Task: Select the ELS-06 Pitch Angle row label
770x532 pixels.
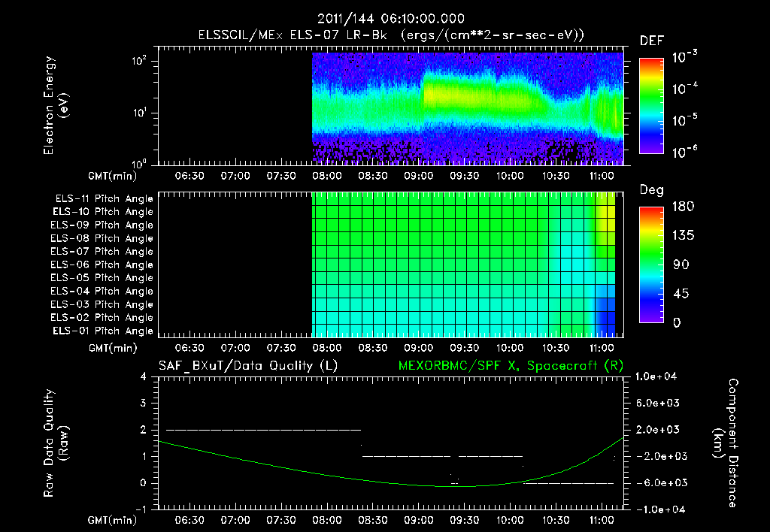Action: 102,264
